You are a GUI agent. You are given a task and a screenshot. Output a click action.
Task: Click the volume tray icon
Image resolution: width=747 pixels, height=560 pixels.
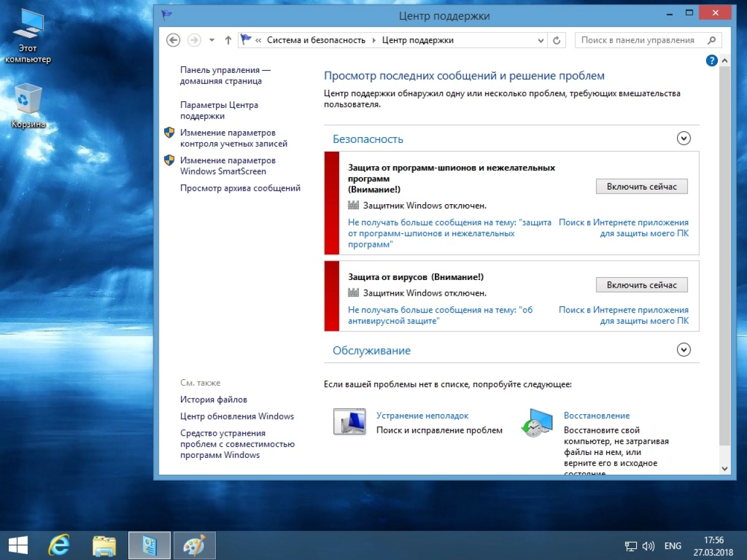648,546
